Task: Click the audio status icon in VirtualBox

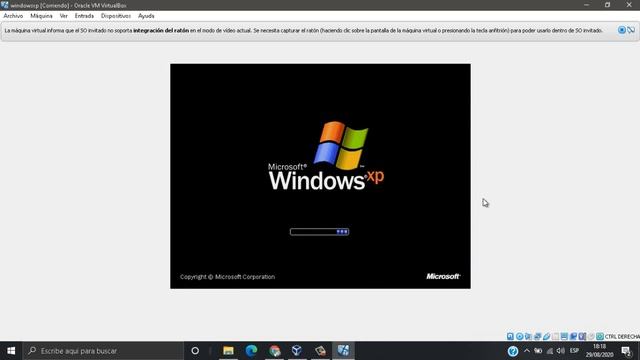Action: [x=528, y=336]
